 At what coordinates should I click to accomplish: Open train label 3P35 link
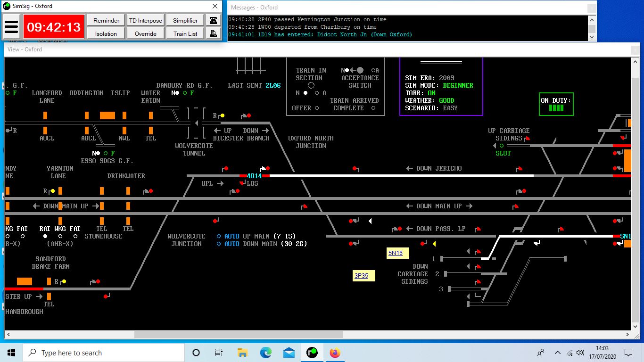tap(361, 276)
